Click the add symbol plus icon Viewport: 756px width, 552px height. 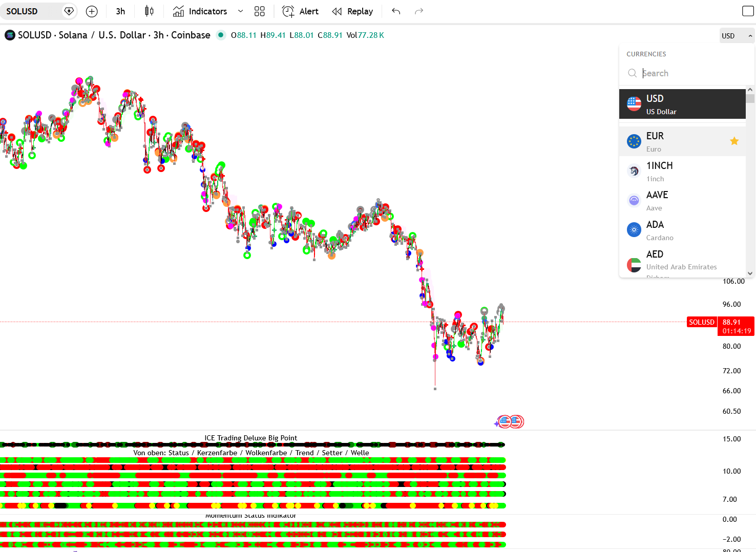(92, 11)
